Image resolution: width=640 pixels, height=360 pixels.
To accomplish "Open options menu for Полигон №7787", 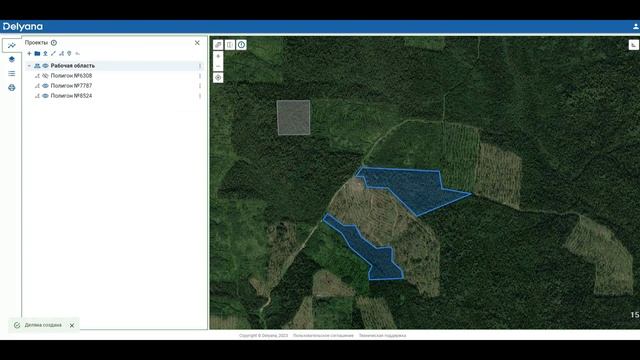I will 200,86.
